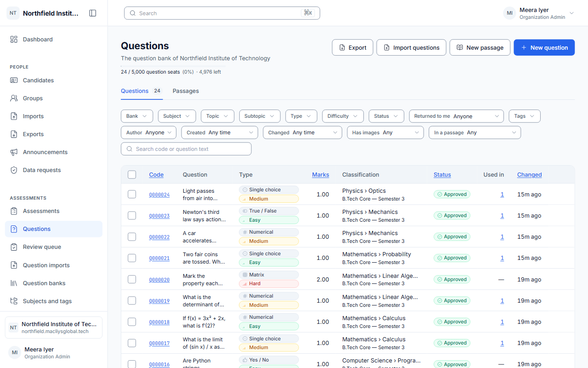The image size is (588, 368).
Task: Expand the Subject filter dropdown
Action: [x=177, y=116]
